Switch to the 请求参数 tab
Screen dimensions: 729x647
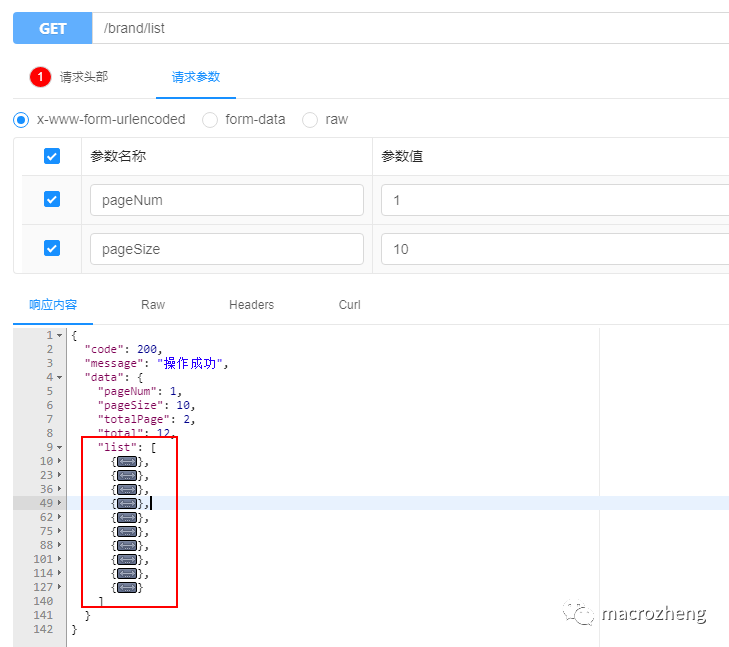point(196,77)
